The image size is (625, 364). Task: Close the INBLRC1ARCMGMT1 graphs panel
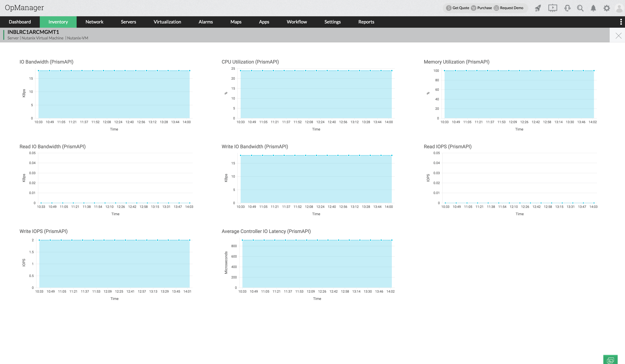[618, 36]
